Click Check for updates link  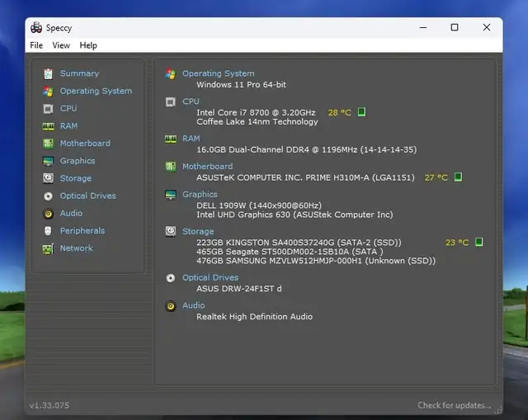(x=455, y=405)
